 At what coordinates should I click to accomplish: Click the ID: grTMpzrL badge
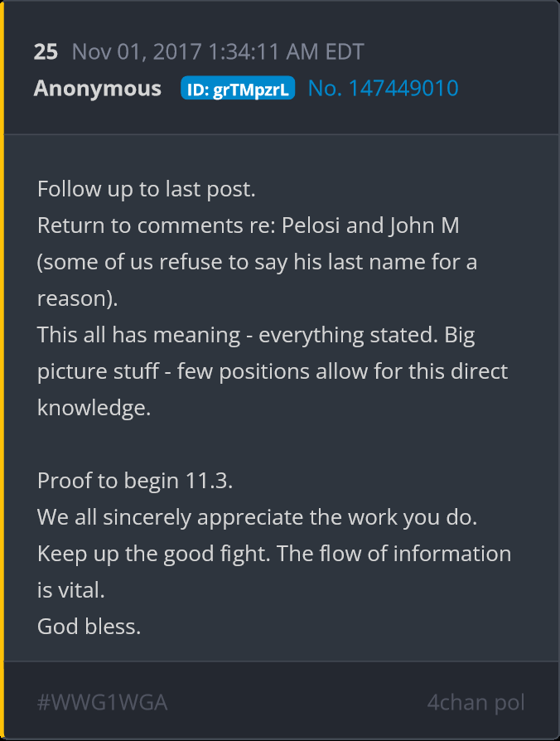pyautogui.click(x=238, y=90)
